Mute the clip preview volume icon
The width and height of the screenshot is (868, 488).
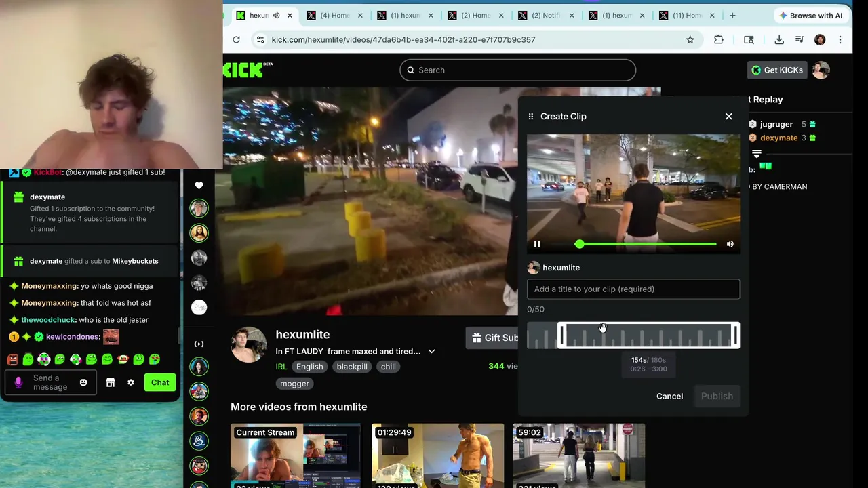click(730, 244)
